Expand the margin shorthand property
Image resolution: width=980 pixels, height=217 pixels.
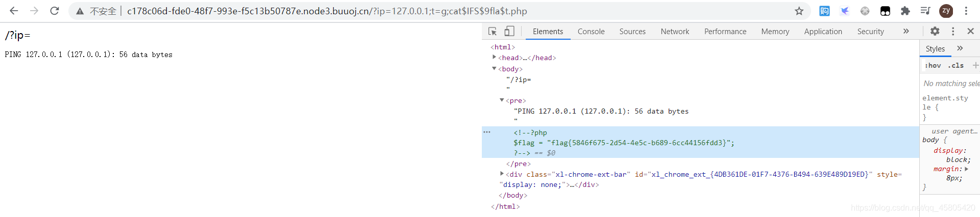[966, 169]
